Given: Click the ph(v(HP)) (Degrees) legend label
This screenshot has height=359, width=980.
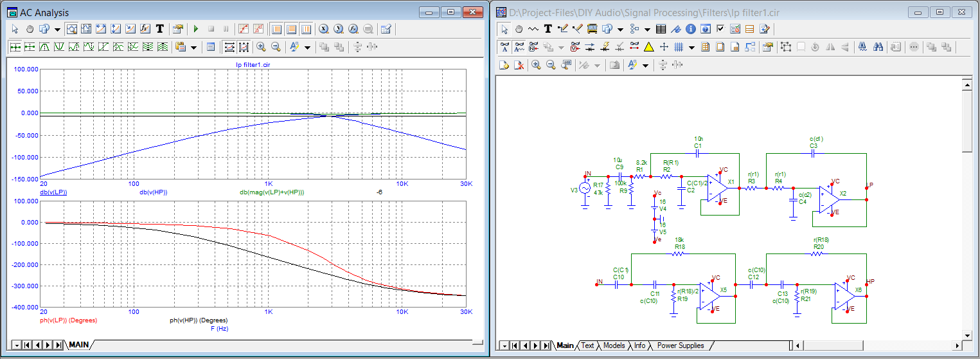Looking at the screenshot, I should coord(199,320).
